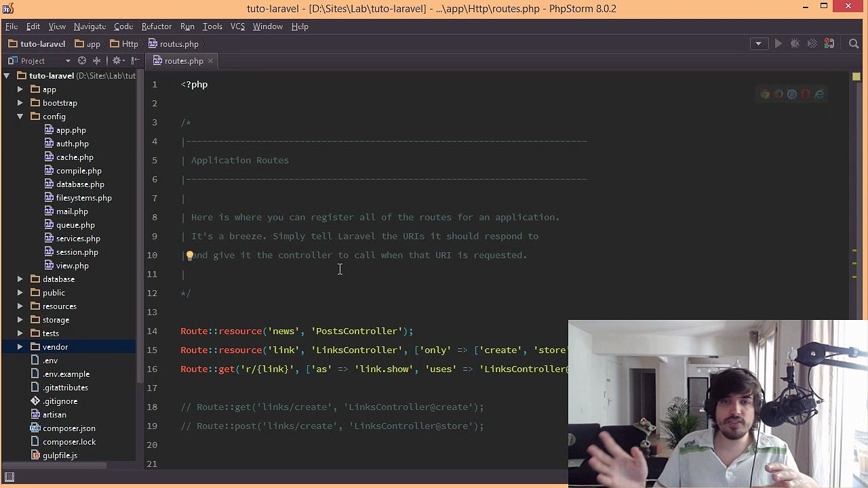
Task: Click the PHP debug listener phone icon
Action: (829, 43)
